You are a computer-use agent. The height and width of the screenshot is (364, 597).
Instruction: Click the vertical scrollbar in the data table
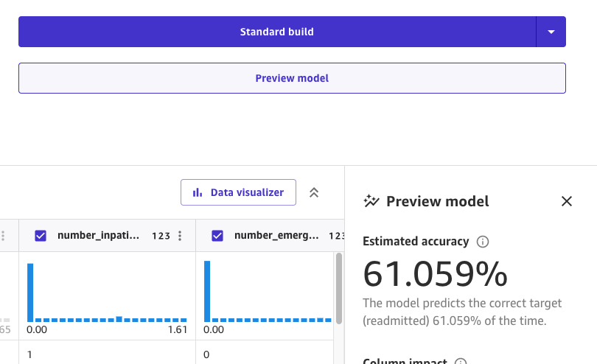(x=339, y=287)
